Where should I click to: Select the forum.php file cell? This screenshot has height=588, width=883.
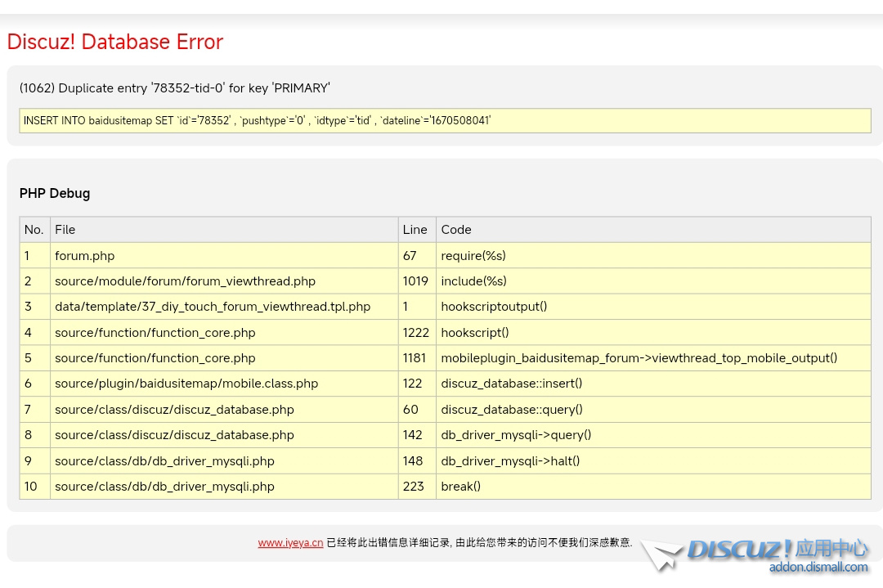[x=224, y=256]
